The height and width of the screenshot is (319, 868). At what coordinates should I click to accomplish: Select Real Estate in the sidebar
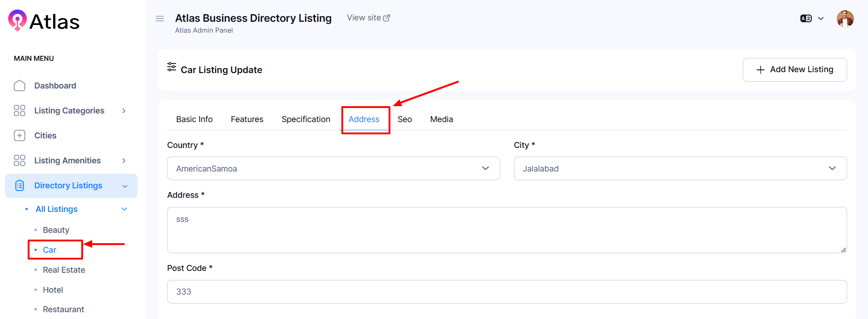tap(64, 270)
